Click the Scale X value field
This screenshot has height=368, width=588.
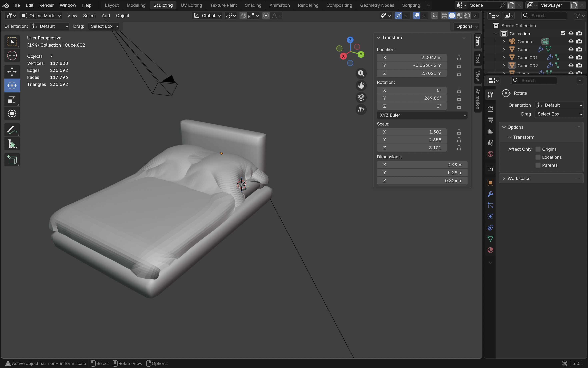click(x=412, y=132)
